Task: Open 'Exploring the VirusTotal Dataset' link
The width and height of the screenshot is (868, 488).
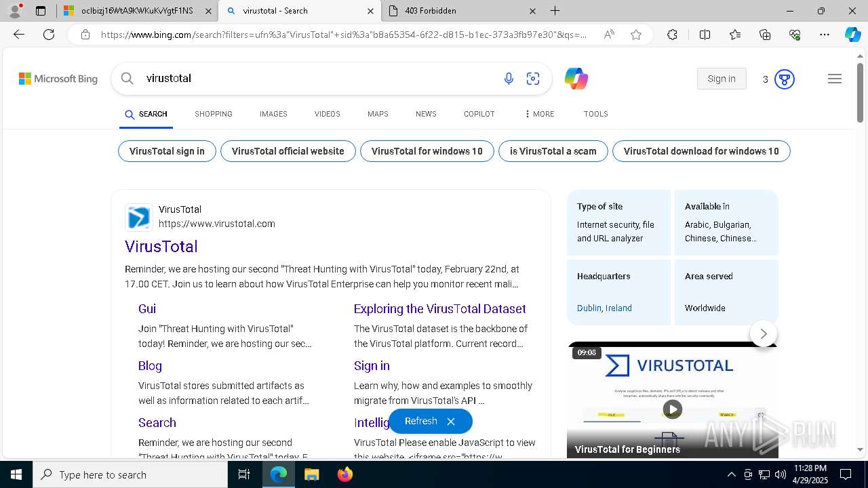Action: click(x=440, y=309)
